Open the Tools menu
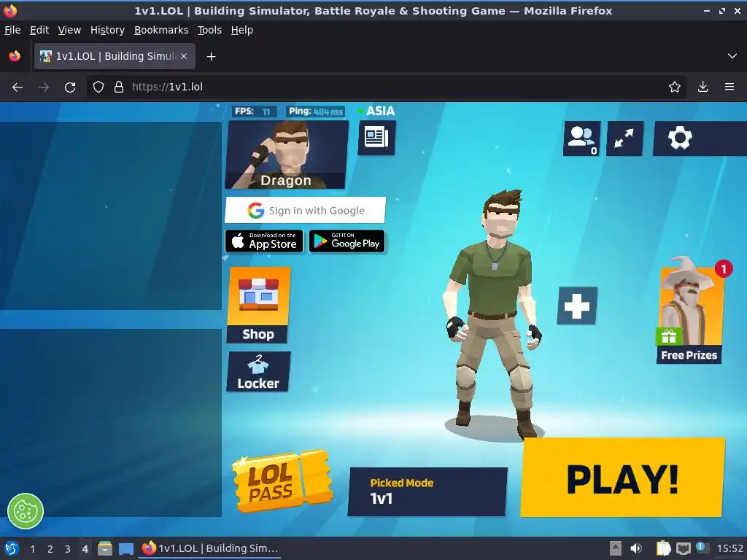Image resolution: width=747 pixels, height=560 pixels. (x=209, y=30)
